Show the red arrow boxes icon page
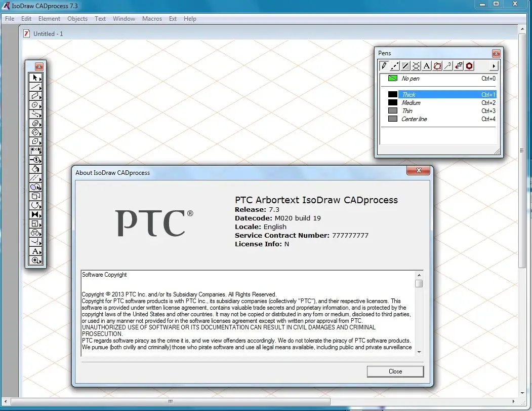Image resolution: width=532 pixels, height=411 pixels. 459,66
